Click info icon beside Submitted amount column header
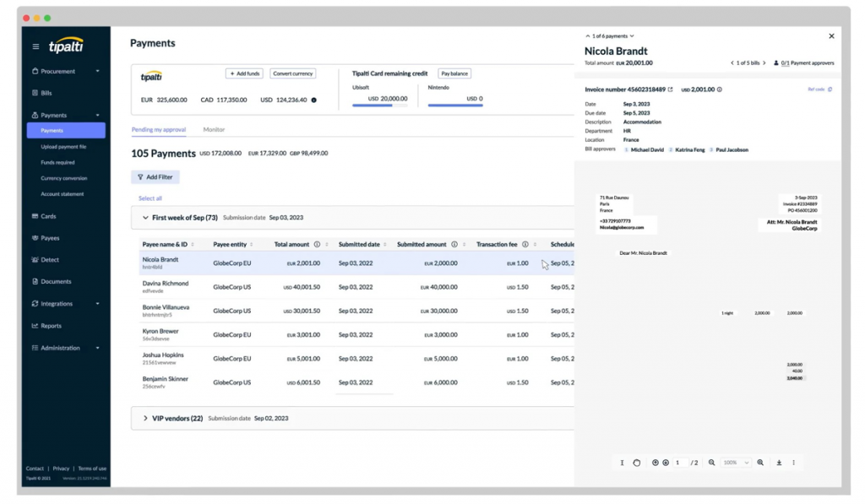The image size is (865, 504). pos(454,244)
